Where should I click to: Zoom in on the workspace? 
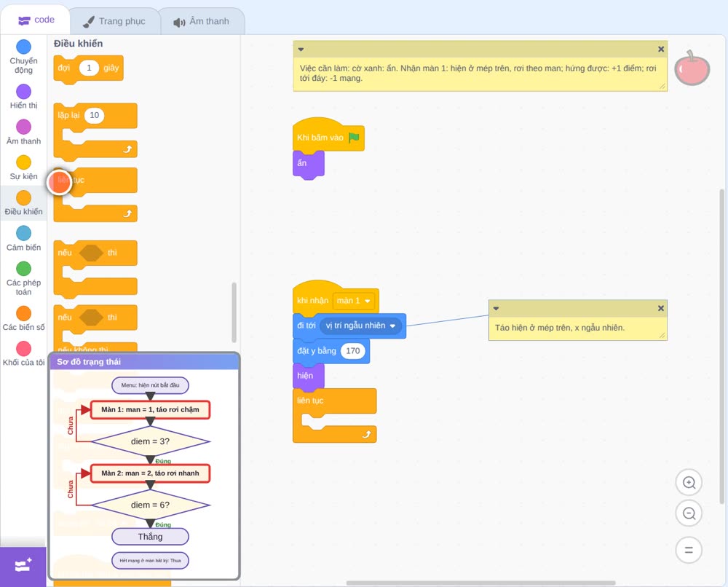coord(689,483)
